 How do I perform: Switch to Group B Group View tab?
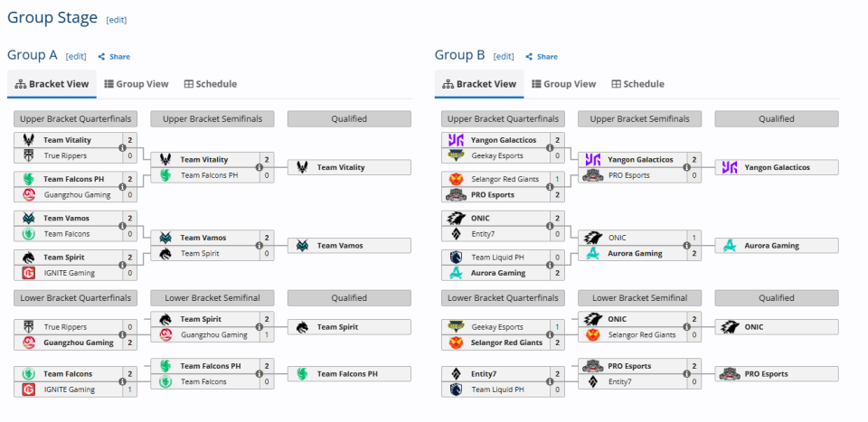[x=563, y=84]
